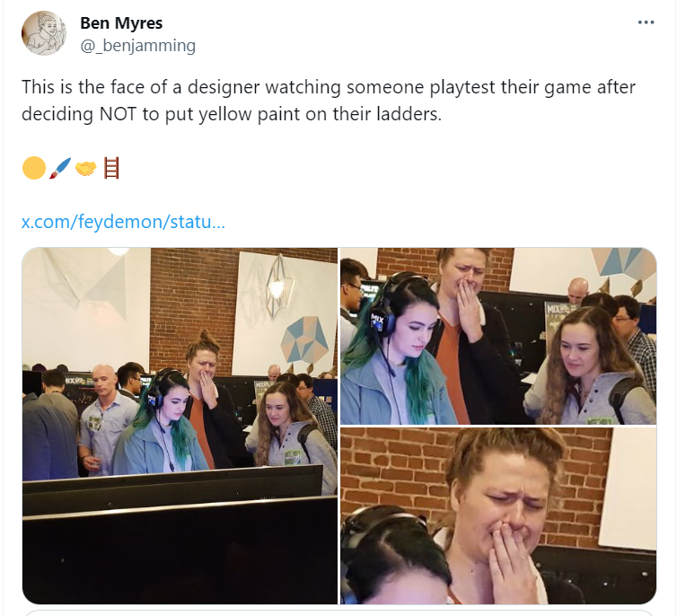Open the three-dot more options menu
This screenshot has height=616, width=677.
[x=646, y=22]
